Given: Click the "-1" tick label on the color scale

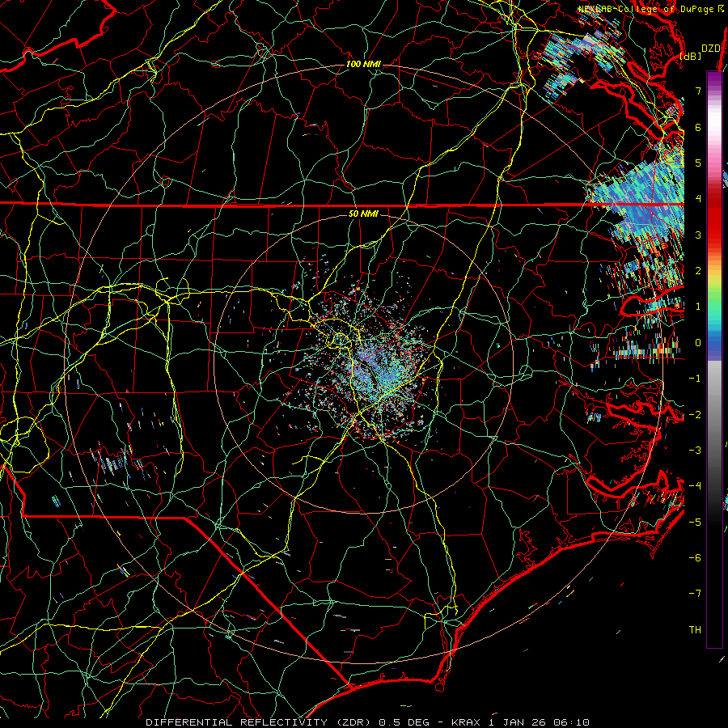Looking at the screenshot, I should 695,379.
